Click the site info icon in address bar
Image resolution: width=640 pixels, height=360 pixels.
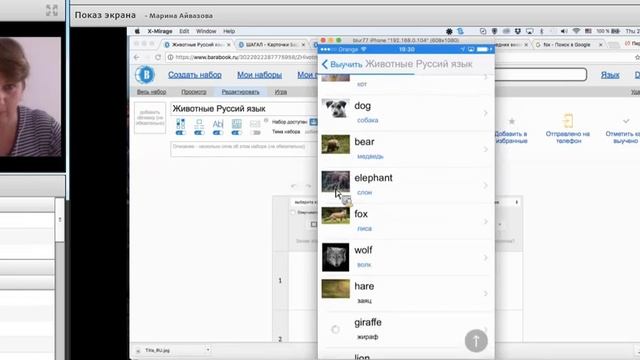pyautogui.click(x=171, y=57)
